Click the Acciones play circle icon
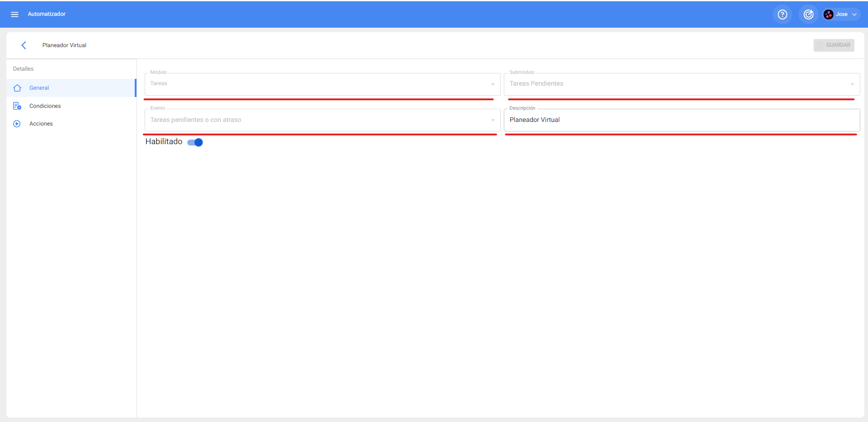This screenshot has width=868, height=422. [x=17, y=124]
